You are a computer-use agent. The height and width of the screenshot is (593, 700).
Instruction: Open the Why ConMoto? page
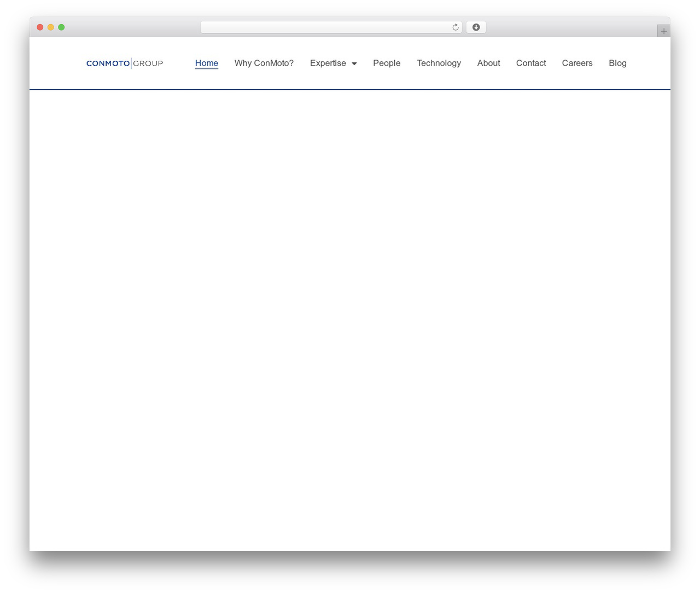tap(264, 63)
